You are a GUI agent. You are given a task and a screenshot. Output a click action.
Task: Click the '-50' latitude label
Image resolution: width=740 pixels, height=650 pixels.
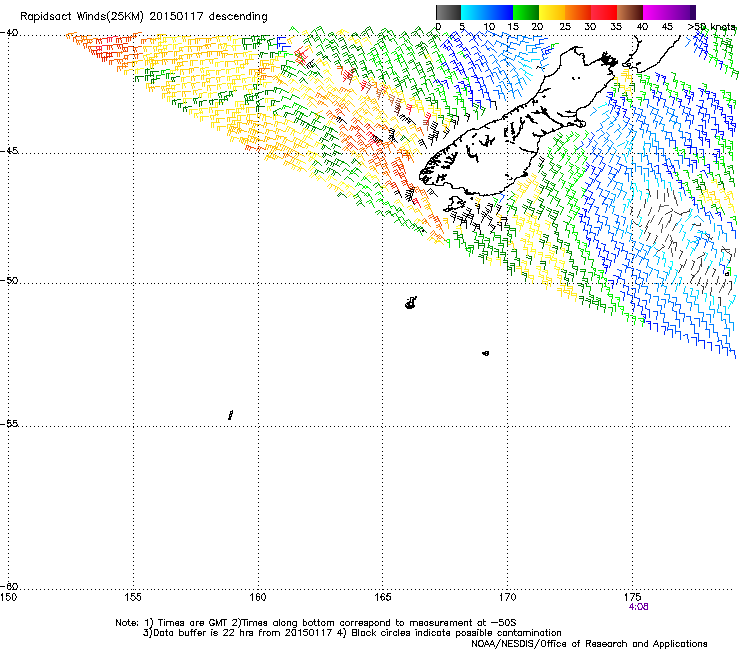click(x=10, y=280)
